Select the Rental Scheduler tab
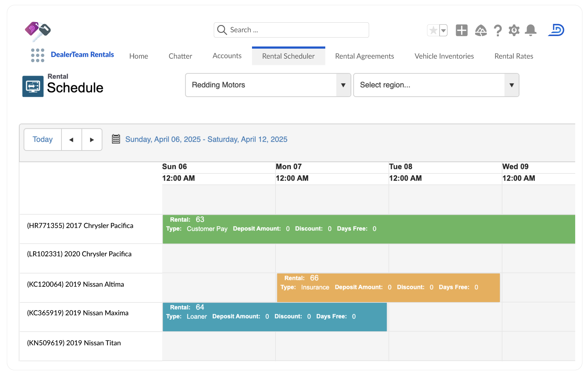The image size is (588, 373). tap(288, 56)
